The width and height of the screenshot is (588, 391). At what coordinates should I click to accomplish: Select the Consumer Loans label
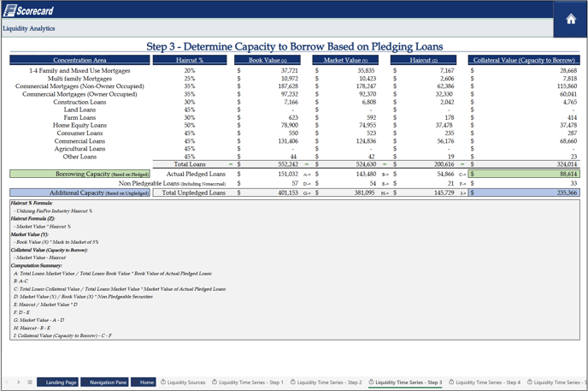point(79,133)
